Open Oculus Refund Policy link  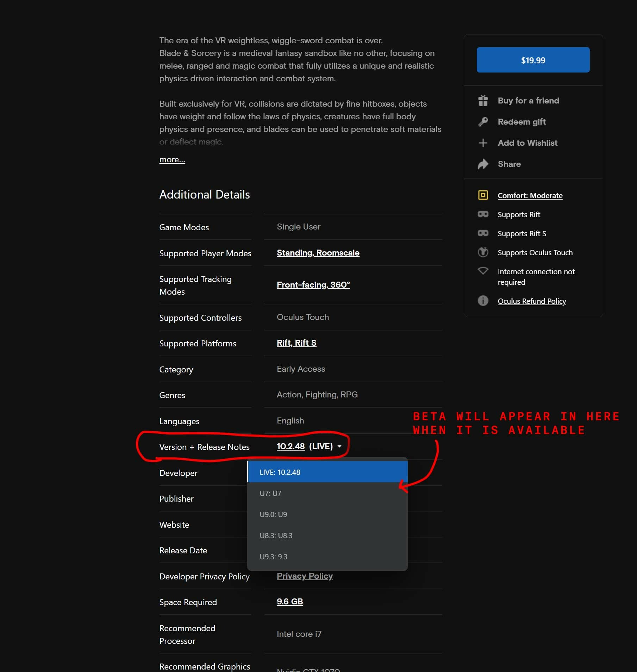532,301
